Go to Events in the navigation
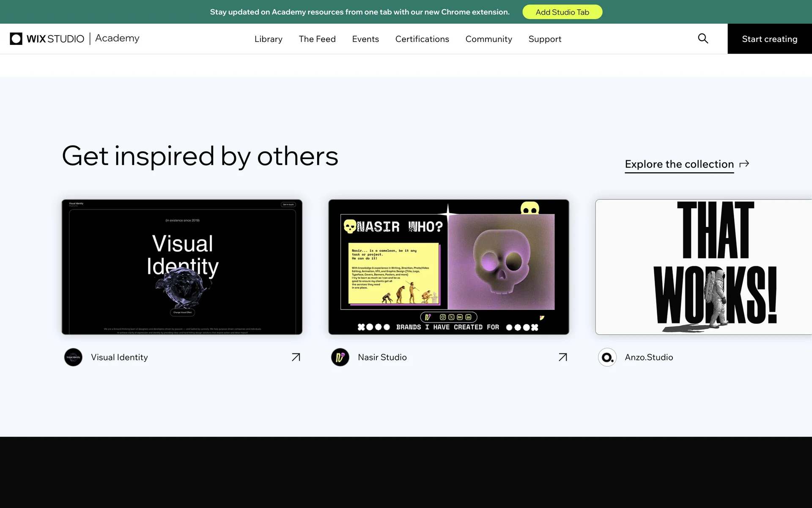 point(365,39)
